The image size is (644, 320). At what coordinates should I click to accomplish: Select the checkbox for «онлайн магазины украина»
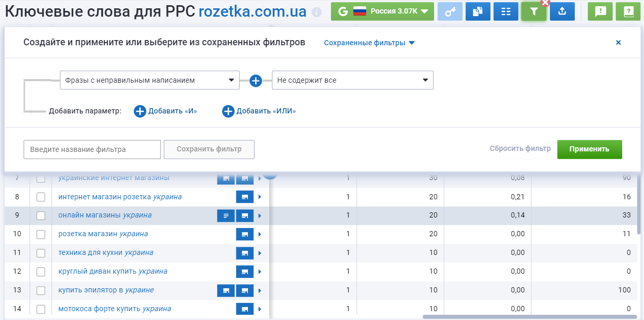coord(41,216)
